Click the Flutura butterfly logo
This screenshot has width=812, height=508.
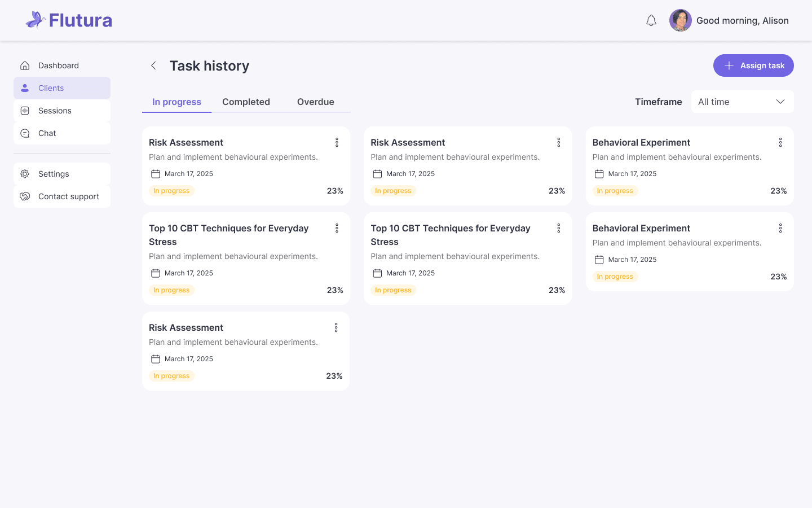(x=69, y=20)
